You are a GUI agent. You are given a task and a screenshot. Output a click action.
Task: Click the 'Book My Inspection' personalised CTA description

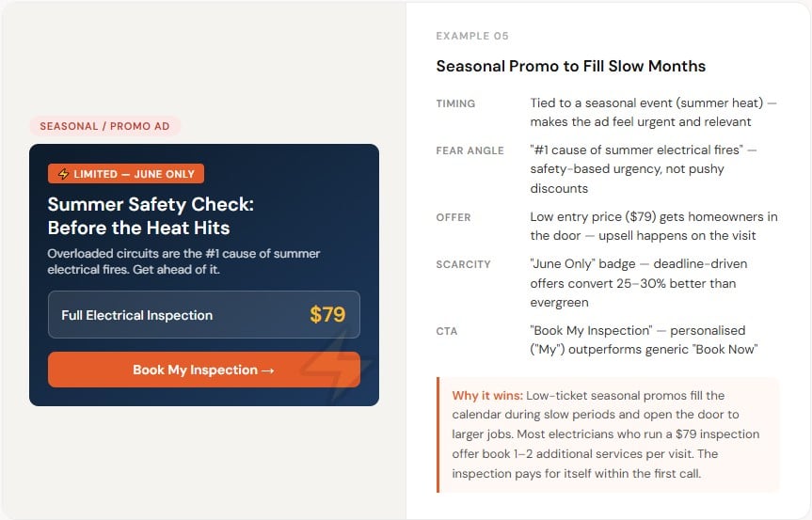pos(644,340)
